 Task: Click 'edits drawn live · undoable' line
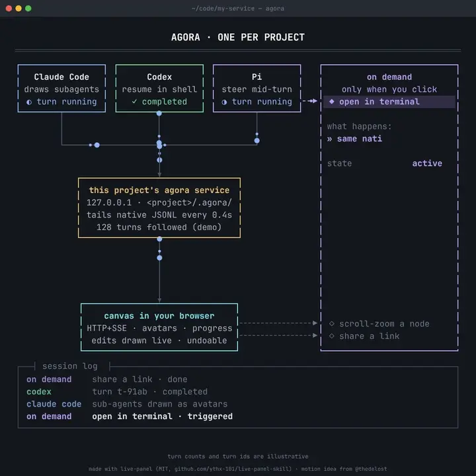pyautogui.click(x=159, y=340)
